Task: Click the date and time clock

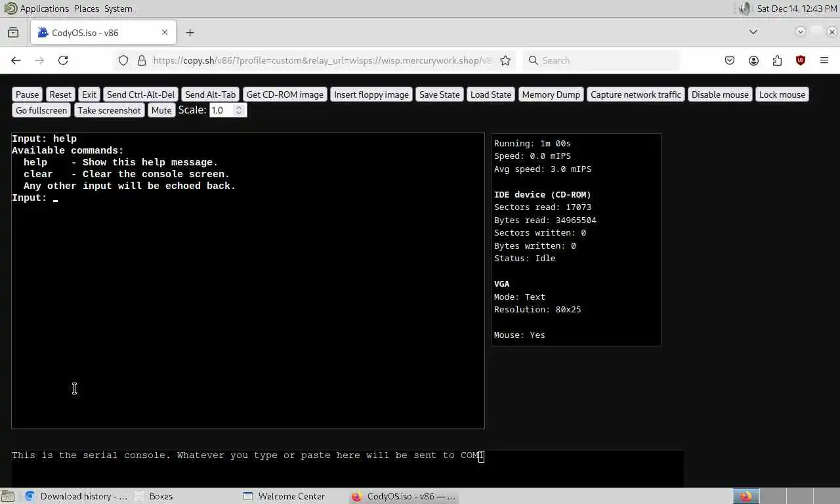Action: click(797, 9)
